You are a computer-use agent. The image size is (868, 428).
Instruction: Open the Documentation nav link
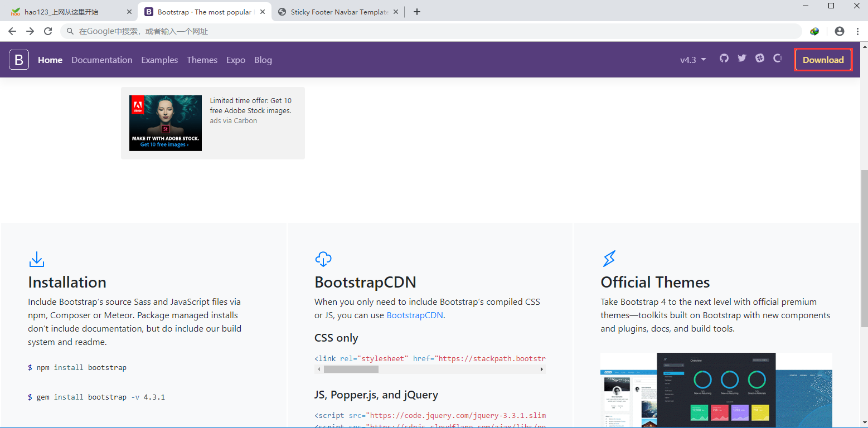point(102,60)
